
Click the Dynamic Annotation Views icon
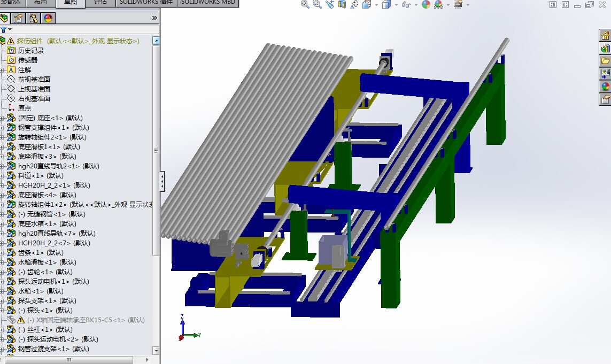(354, 4)
